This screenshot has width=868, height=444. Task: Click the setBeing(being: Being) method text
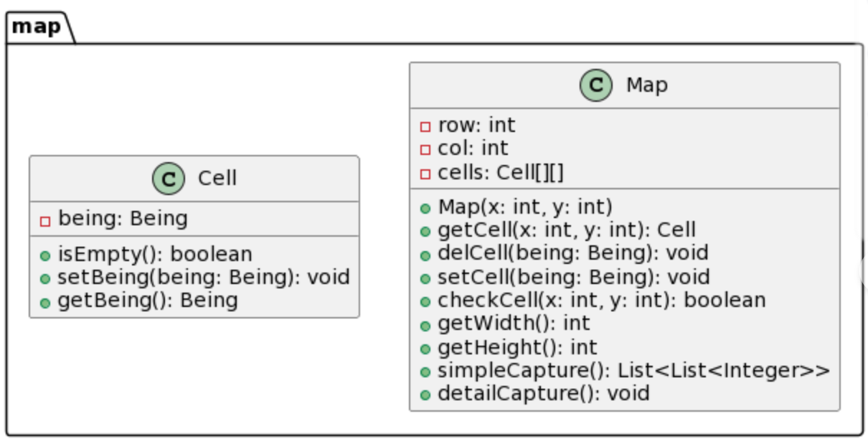tap(203, 278)
